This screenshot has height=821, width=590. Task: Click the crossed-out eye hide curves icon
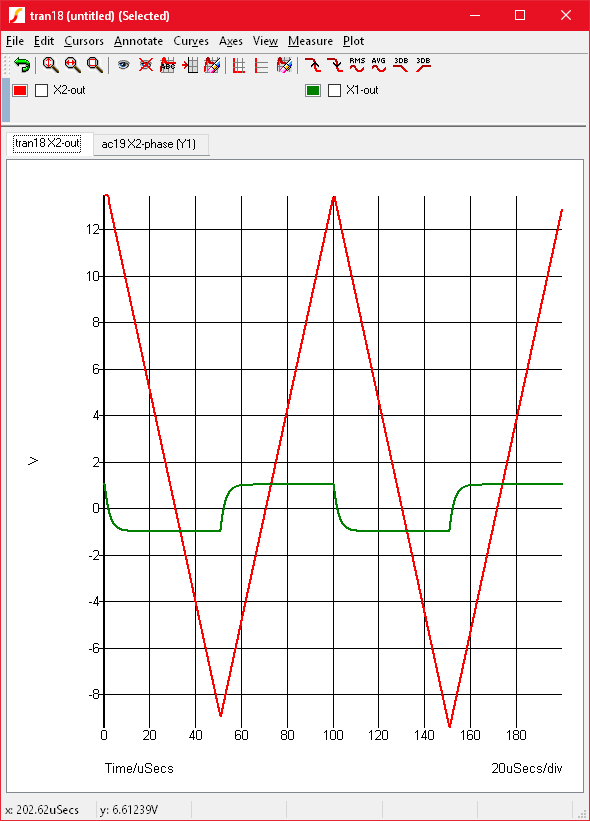(146, 65)
